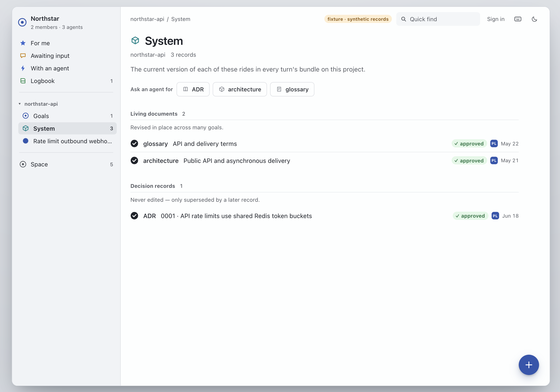Click the blue dot beside Rate limit outbound
This screenshot has width=560, height=392.
pos(26,141)
